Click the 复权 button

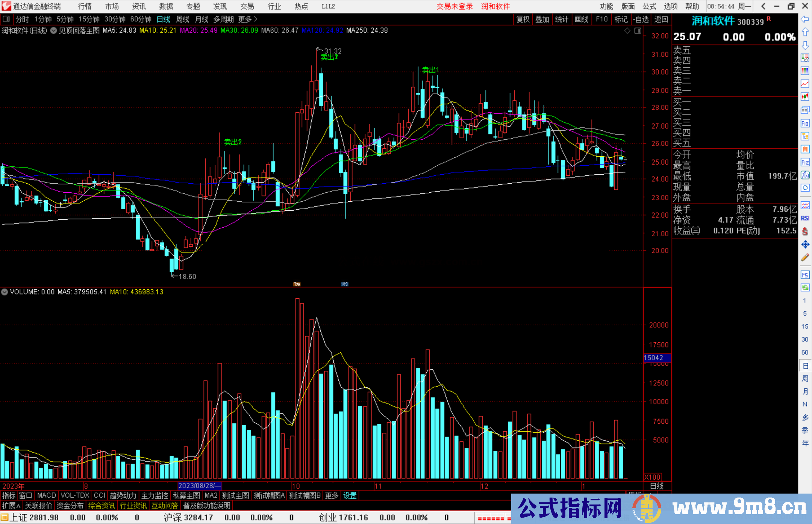(x=523, y=19)
